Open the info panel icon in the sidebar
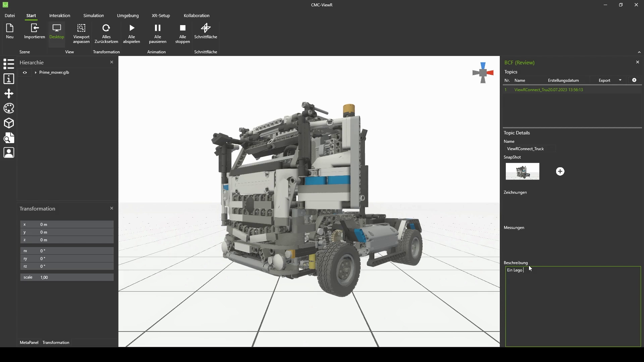This screenshot has height=362, width=644. 9,79
